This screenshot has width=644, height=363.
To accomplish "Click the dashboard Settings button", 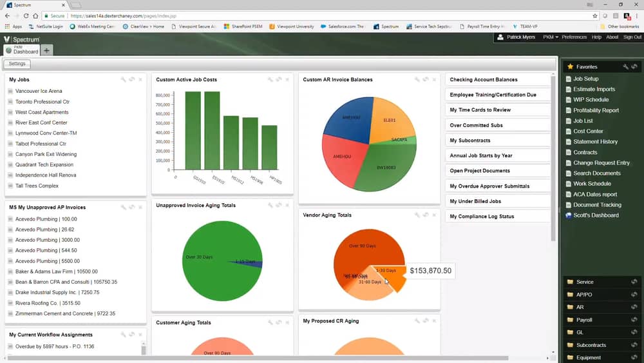I will point(17,64).
